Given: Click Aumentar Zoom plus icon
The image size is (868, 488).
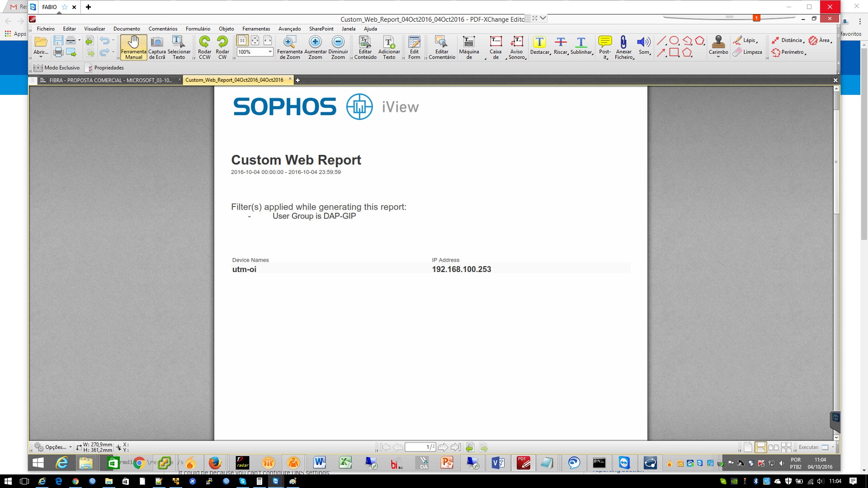Looking at the screenshot, I should [x=315, y=47].
